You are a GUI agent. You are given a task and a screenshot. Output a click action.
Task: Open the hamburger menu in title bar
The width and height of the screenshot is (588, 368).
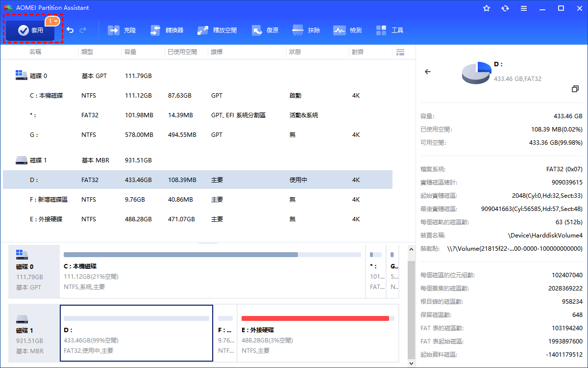(x=524, y=8)
